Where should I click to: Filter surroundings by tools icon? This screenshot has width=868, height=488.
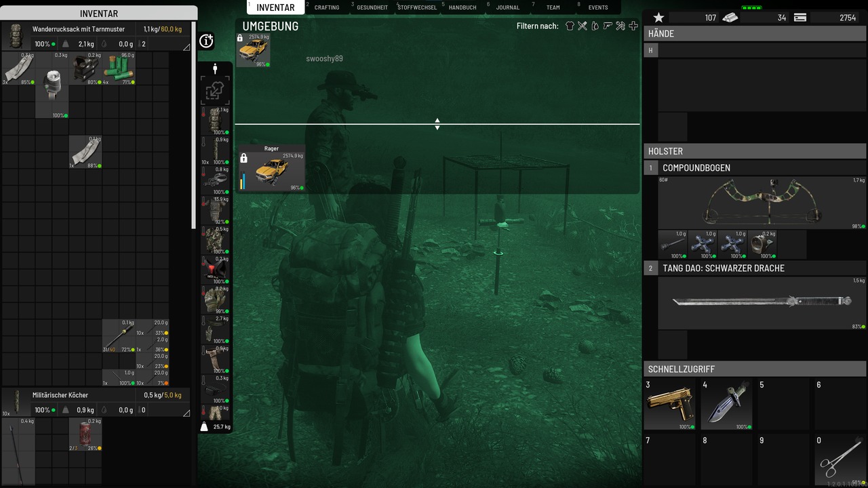620,26
